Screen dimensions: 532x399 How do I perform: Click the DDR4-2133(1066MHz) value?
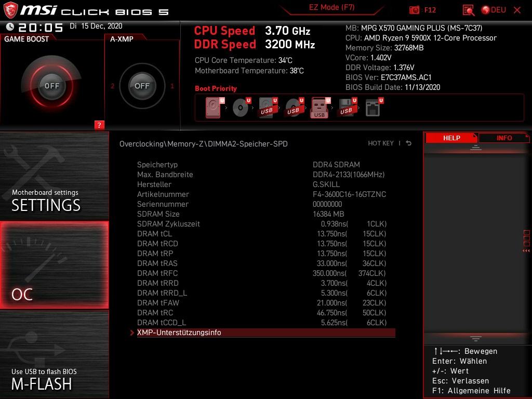(x=349, y=175)
